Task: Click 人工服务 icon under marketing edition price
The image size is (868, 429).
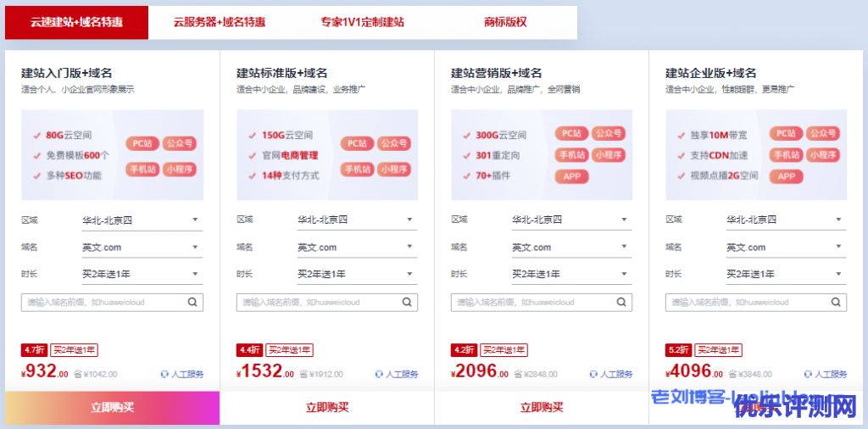Action: click(593, 374)
